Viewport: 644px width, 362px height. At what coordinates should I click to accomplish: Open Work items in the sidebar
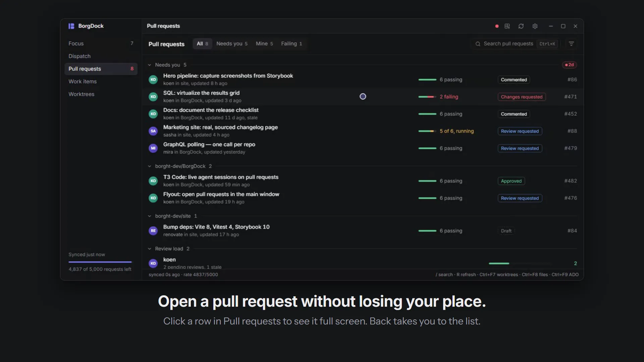[x=101, y=81]
